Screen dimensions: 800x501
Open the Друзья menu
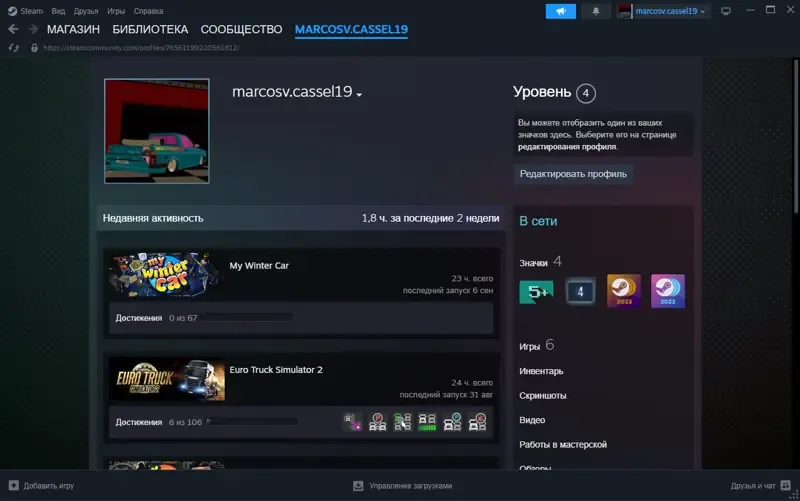[86, 11]
